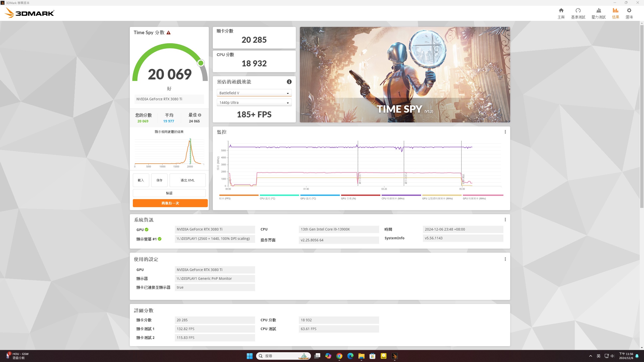Click the purple CPU clock frequency legend swatch
This screenshot has height=362, width=644.
(401, 195)
